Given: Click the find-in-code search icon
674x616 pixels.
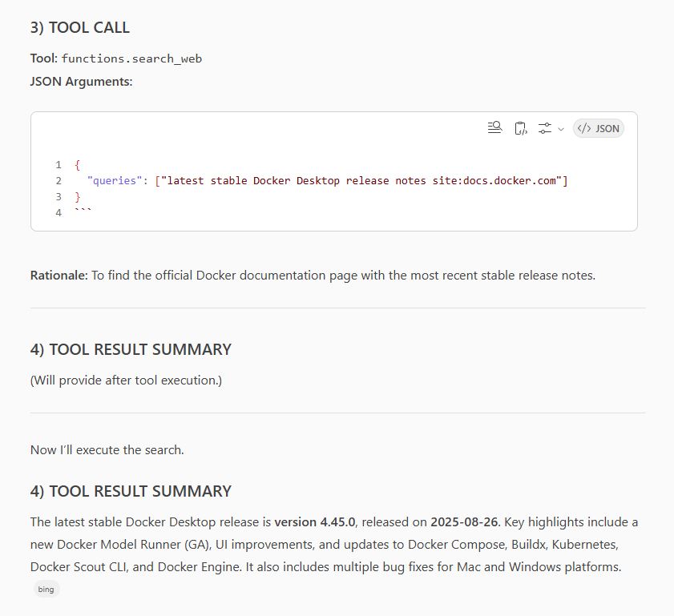Looking at the screenshot, I should [x=494, y=128].
